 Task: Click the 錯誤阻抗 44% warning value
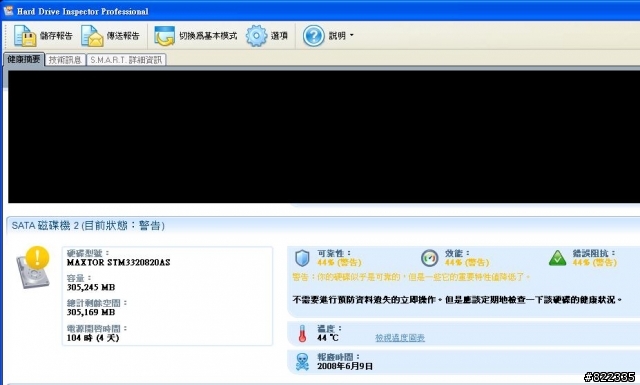[595, 263]
